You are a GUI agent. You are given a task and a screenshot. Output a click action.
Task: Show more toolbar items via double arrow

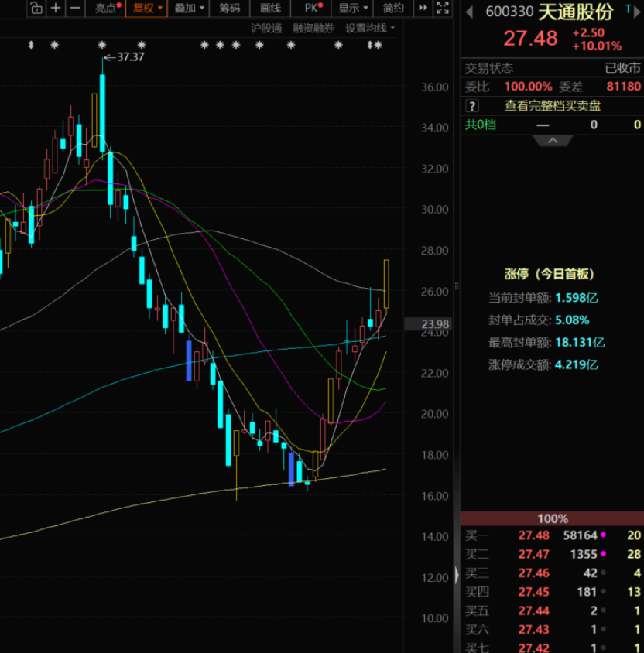click(x=423, y=8)
